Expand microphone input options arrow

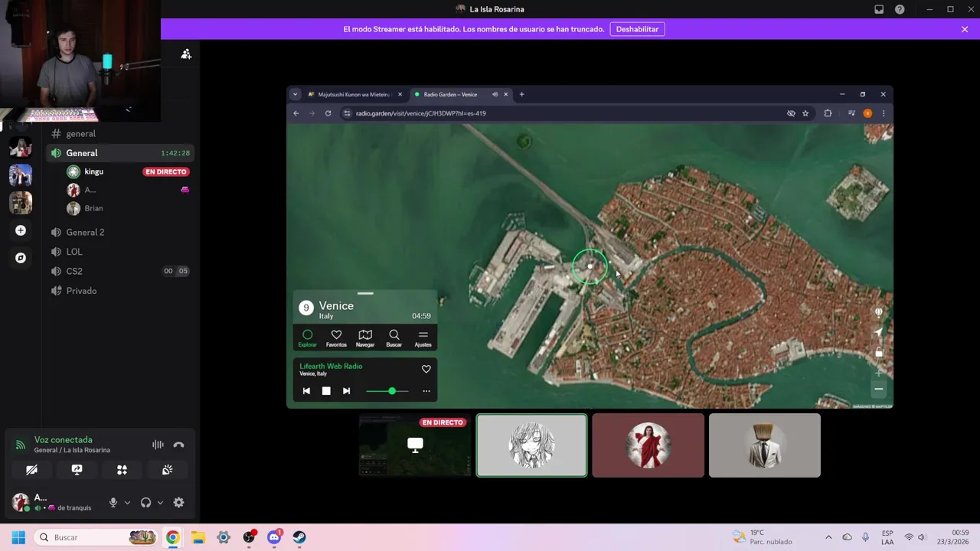[127, 503]
